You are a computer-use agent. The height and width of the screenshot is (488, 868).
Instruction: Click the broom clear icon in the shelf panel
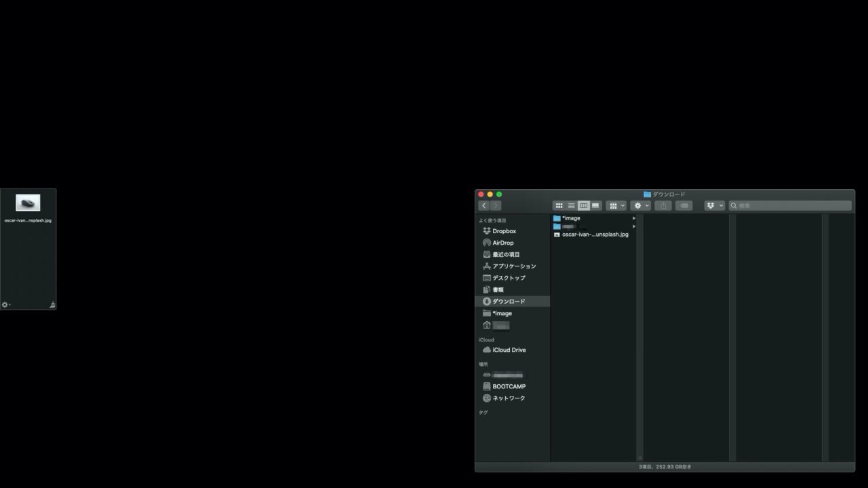[x=52, y=305]
